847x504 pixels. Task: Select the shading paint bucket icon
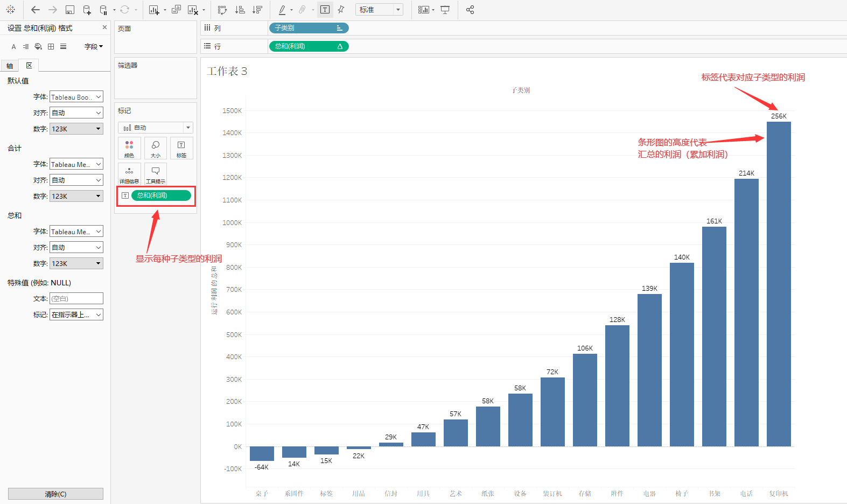tap(38, 47)
